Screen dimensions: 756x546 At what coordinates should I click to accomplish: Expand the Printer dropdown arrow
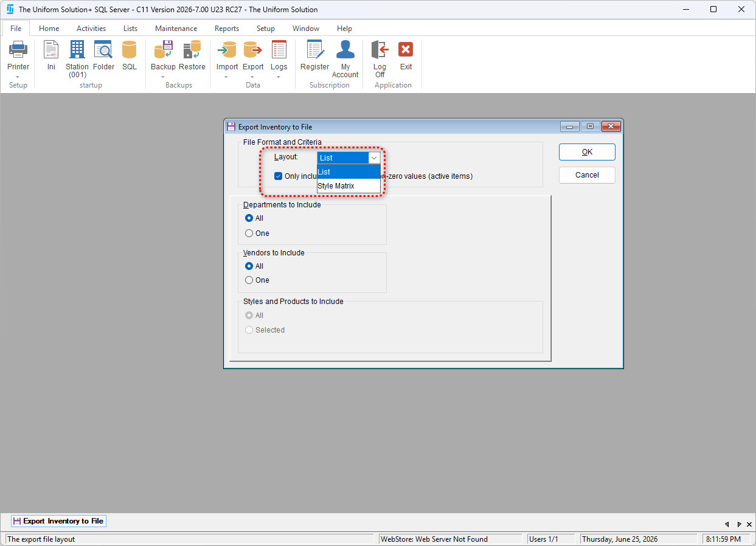pyautogui.click(x=18, y=77)
